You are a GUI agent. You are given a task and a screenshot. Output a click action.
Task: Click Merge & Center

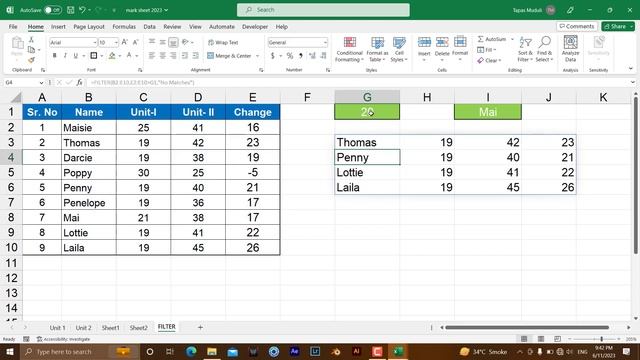229,56
